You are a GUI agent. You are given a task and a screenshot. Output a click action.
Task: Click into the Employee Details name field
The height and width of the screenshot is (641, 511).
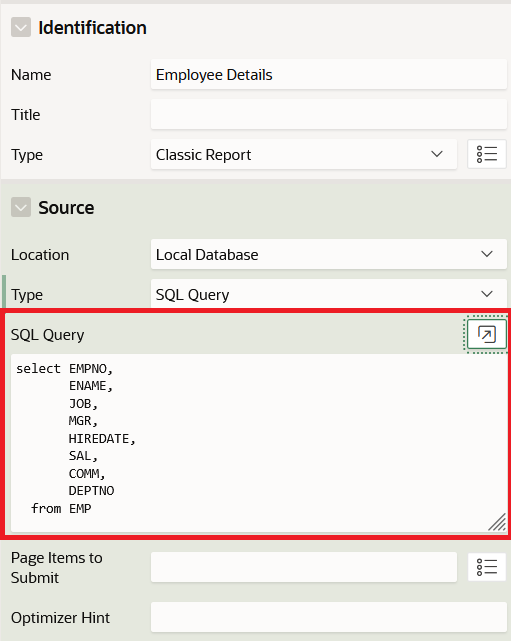pos(329,74)
